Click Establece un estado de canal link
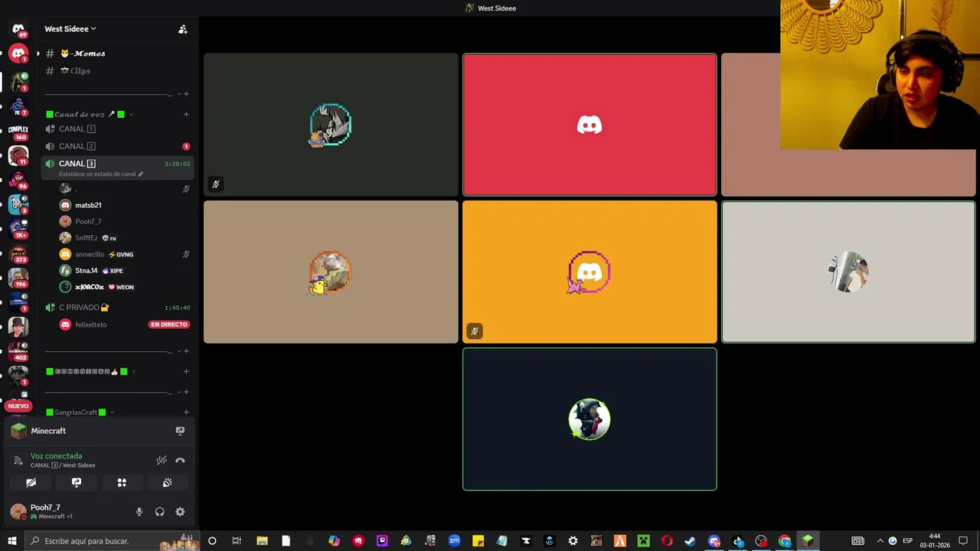 101,174
